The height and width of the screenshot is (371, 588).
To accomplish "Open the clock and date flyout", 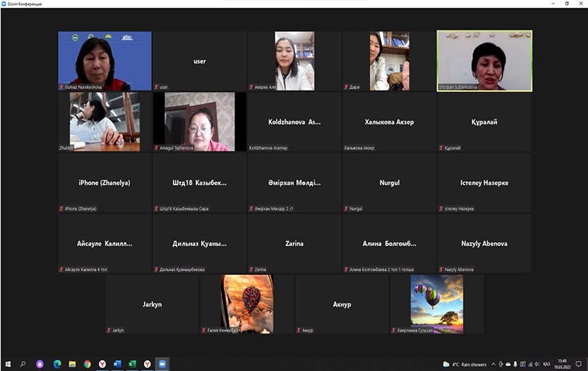I will pyautogui.click(x=562, y=364).
